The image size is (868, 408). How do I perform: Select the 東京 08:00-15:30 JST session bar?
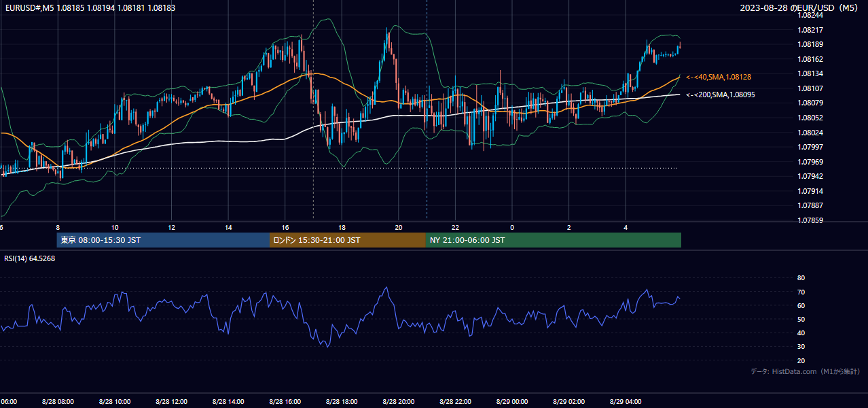(163, 240)
